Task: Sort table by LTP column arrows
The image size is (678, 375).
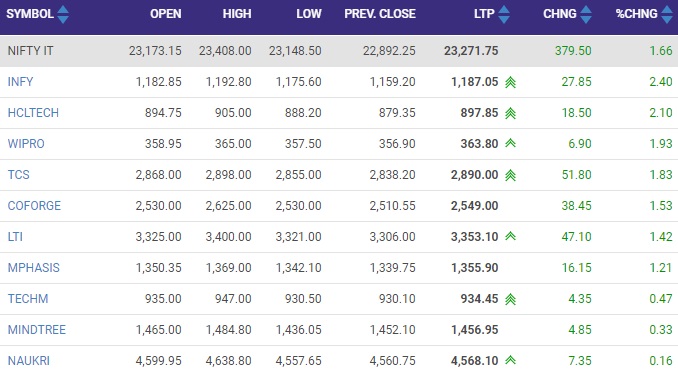Action: (x=504, y=14)
